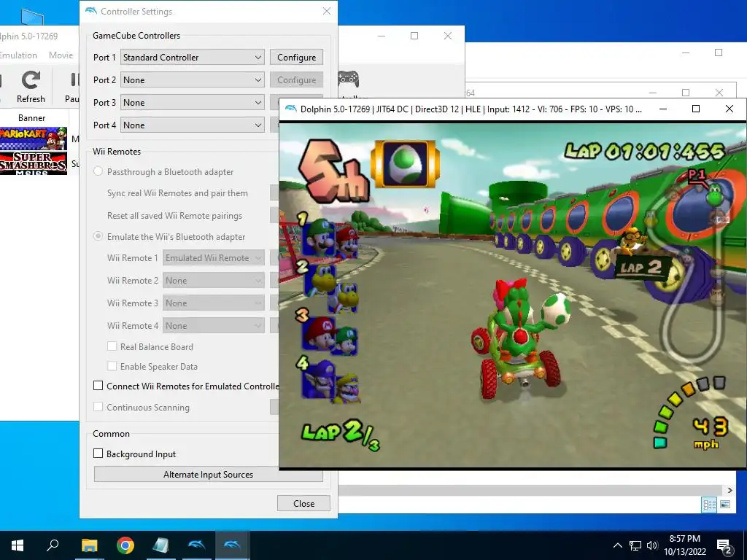Click scroll right arrow on horizontal scrollbar
The image size is (747, 560).
729,490
